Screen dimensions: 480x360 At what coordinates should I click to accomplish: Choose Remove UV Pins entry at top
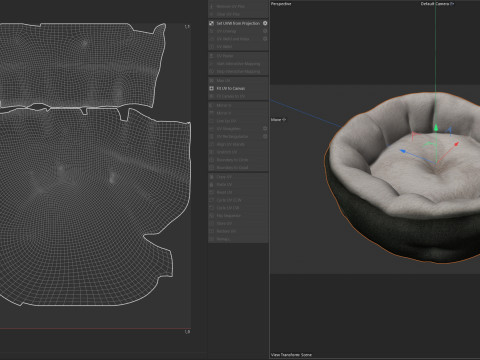pos(238,6)
